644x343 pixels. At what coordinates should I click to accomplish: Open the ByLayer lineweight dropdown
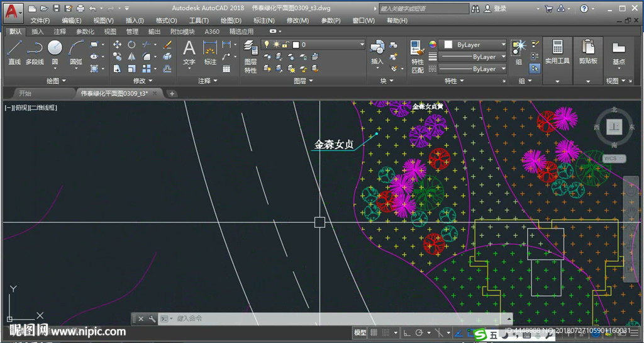pyautogui.click(x=472, y=57)
